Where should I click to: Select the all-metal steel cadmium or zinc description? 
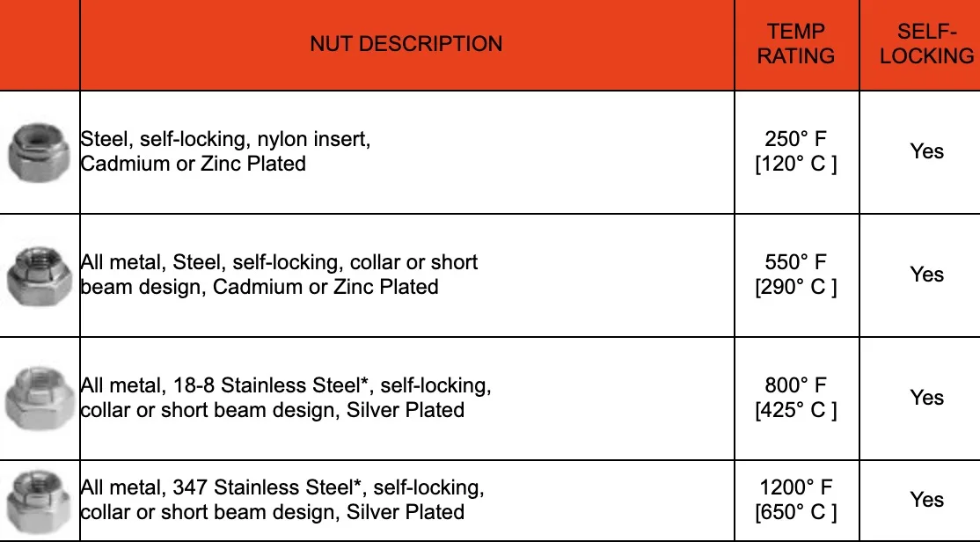(x=279, y=275)
